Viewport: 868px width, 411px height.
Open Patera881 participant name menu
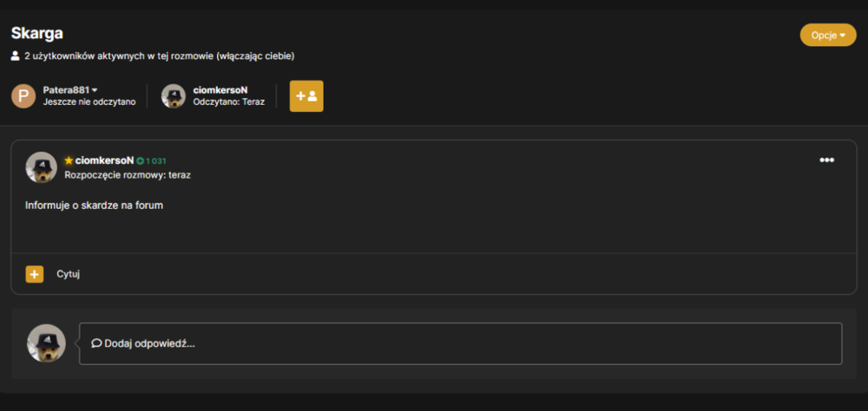pyautogui.click(x=67, y=90)
